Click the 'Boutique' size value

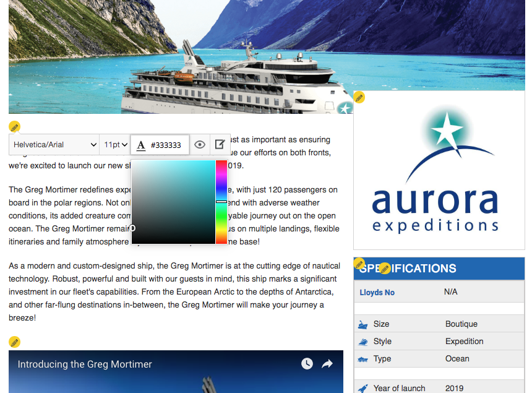click(461, 324)
